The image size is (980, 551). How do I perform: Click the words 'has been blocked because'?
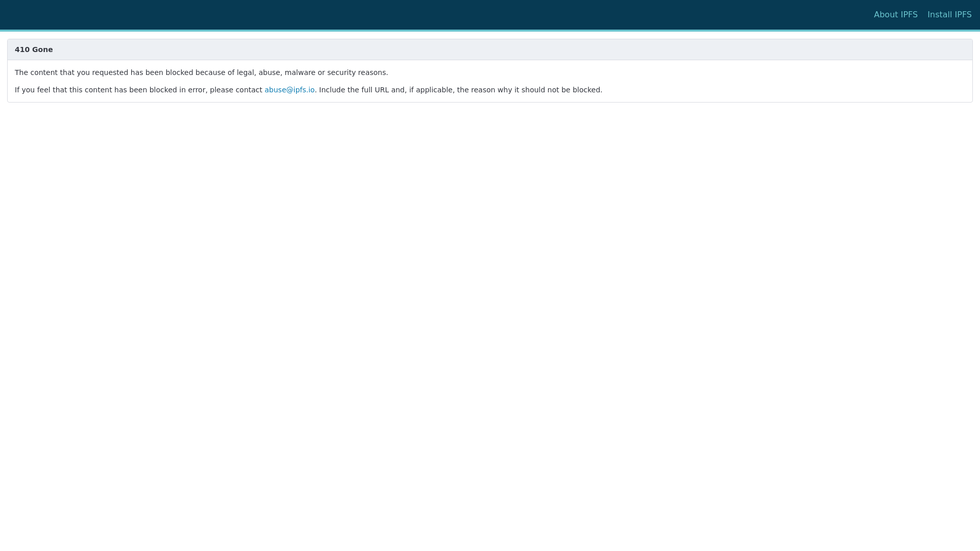pyautogui.click(x=178, y=72)
